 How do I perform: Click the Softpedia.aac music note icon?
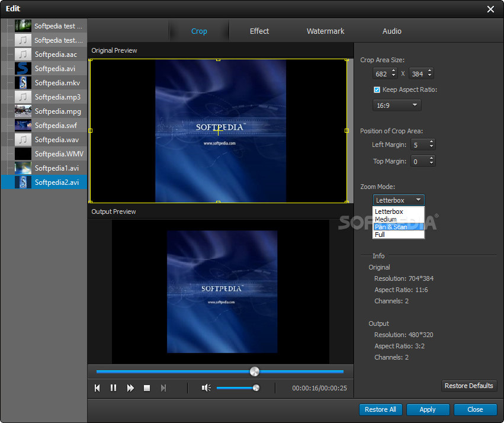[x=23, y=55]
